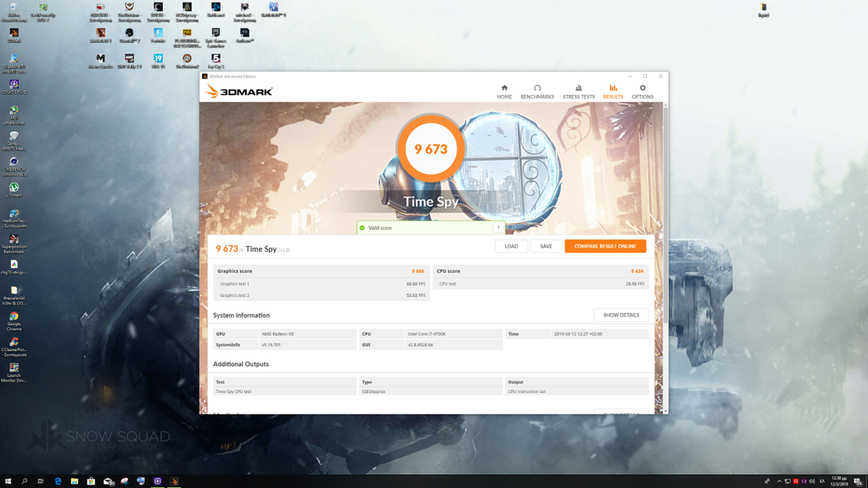Open the CPUID CPU-Z desktop icon
This screenshot has height=488, width=868.
[14, 87]
